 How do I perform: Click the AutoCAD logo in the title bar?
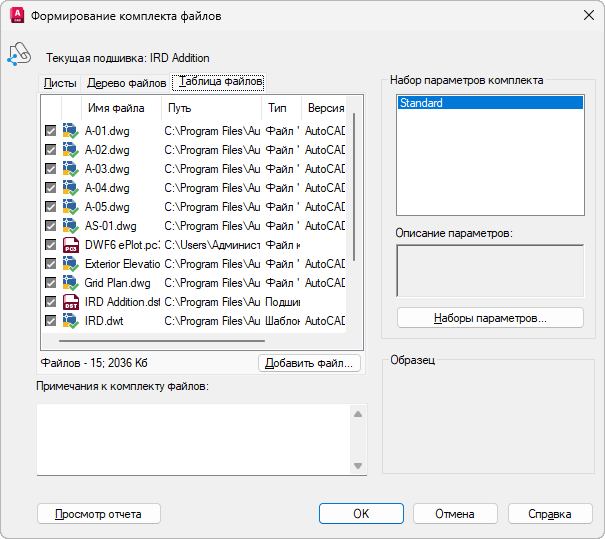coord(16,16)
